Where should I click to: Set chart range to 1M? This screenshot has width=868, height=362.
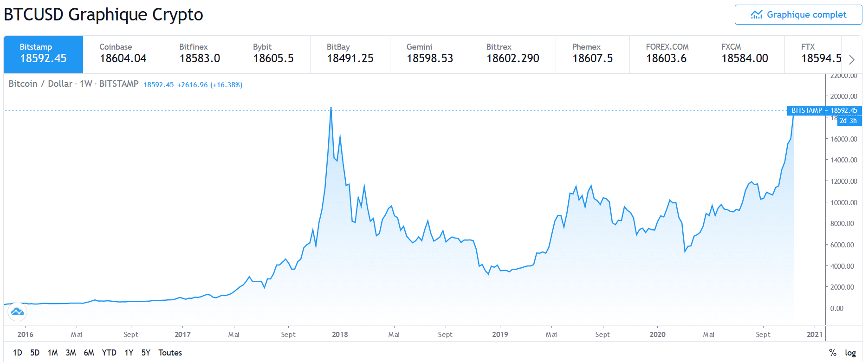(53, 353)
